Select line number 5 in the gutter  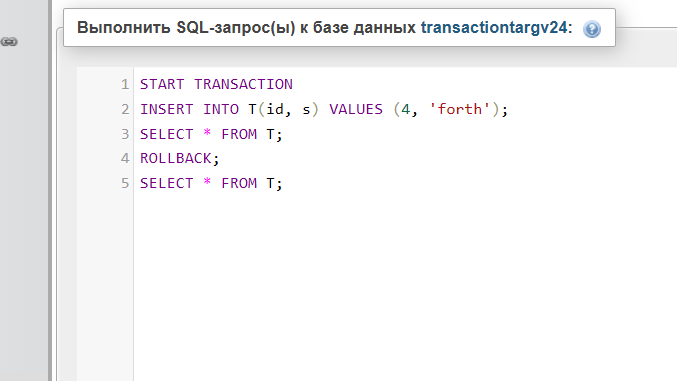[x=125, y=183]
